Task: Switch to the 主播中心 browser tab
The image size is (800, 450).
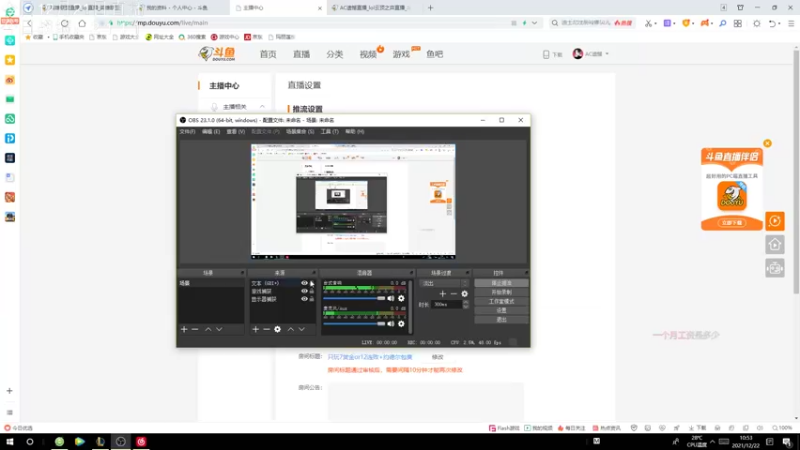Action: 277,8
